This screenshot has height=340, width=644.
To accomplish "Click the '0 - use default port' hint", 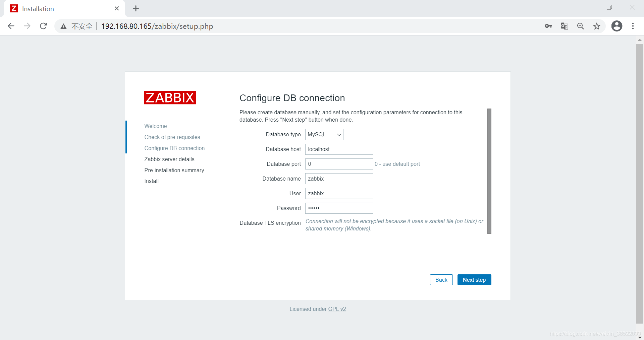I will coord(397,164).
